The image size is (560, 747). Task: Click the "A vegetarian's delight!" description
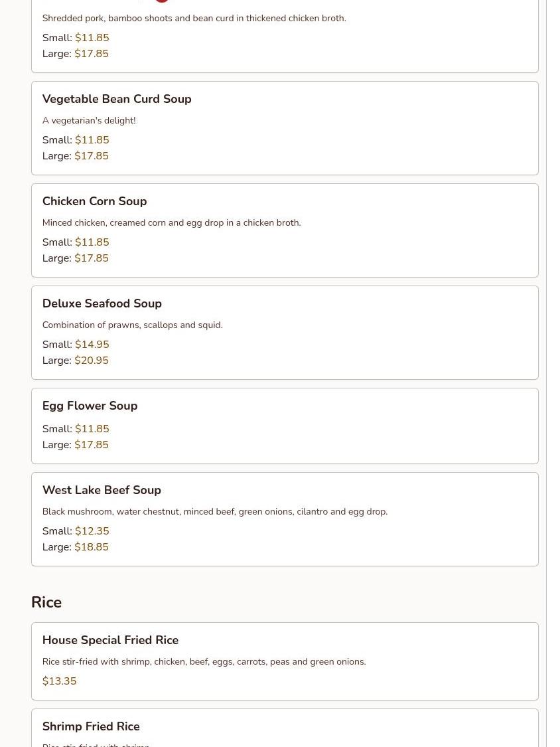(x=89, y=120)
